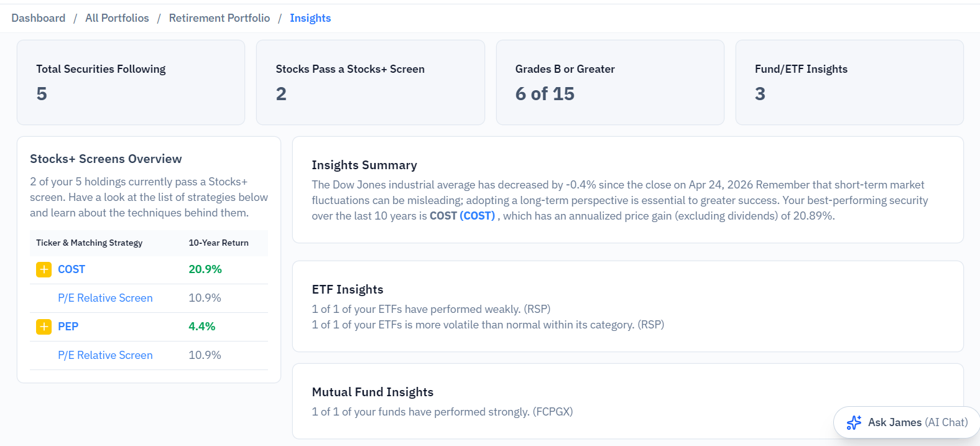Select Stocks Pass a Stocks+ Screen card
980x446 pixels.
[x=371, y=82]
